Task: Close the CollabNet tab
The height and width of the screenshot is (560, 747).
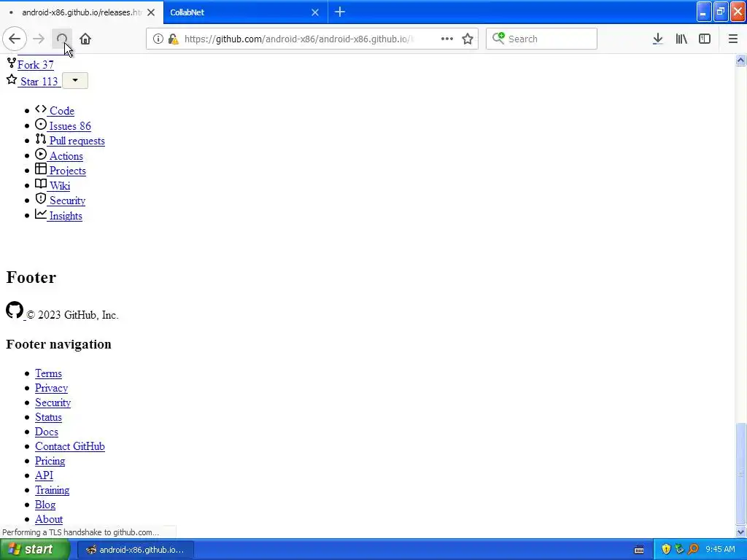Action: [315, 12]
